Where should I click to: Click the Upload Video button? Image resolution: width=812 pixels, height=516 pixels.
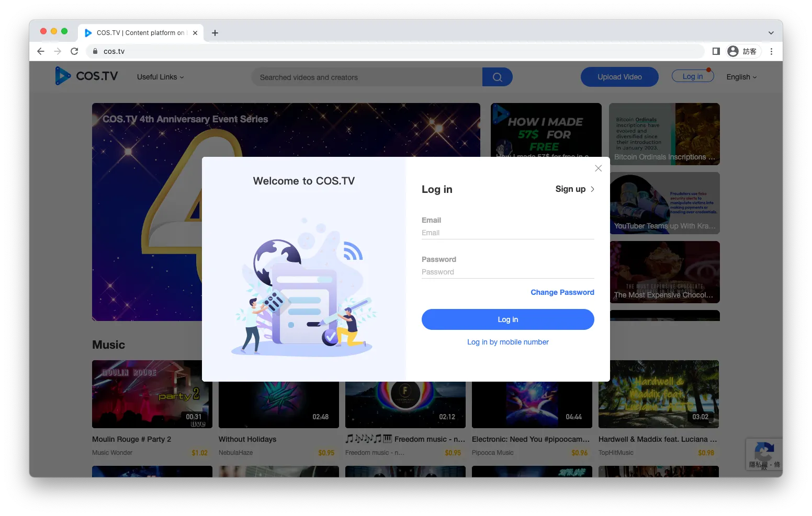click(619, 77)
